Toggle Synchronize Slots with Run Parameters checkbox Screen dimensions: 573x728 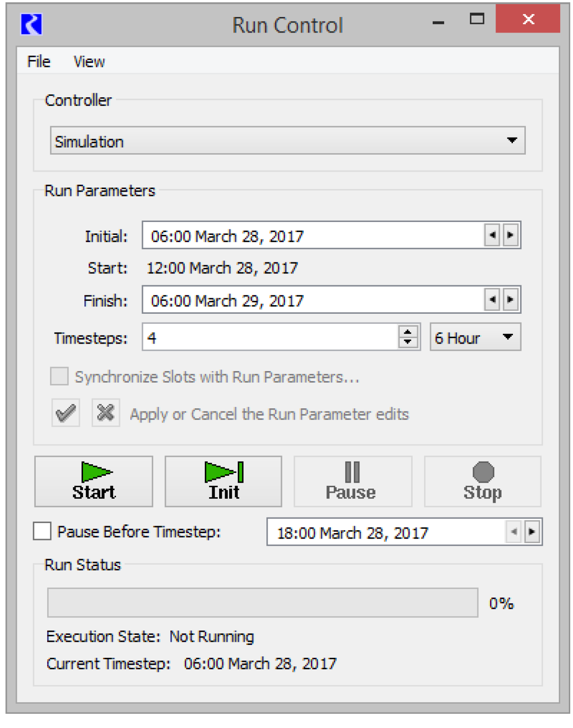coord(59,376)
